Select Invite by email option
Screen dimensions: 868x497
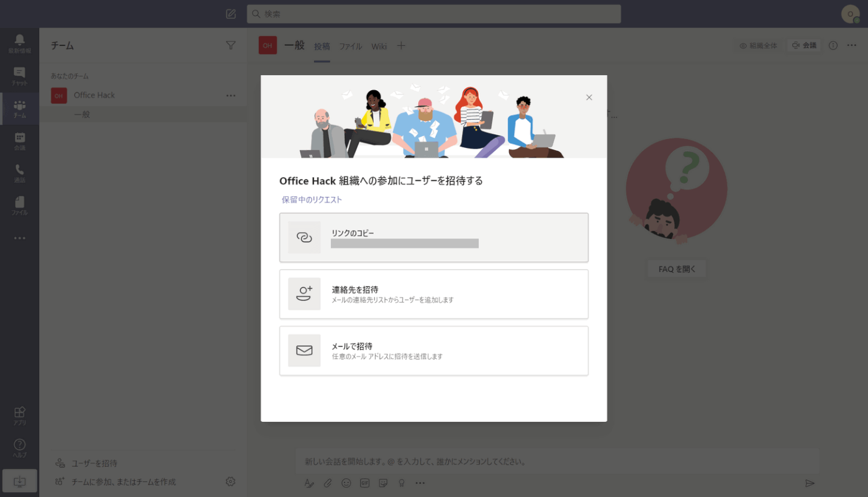click(x=433, y=350)
